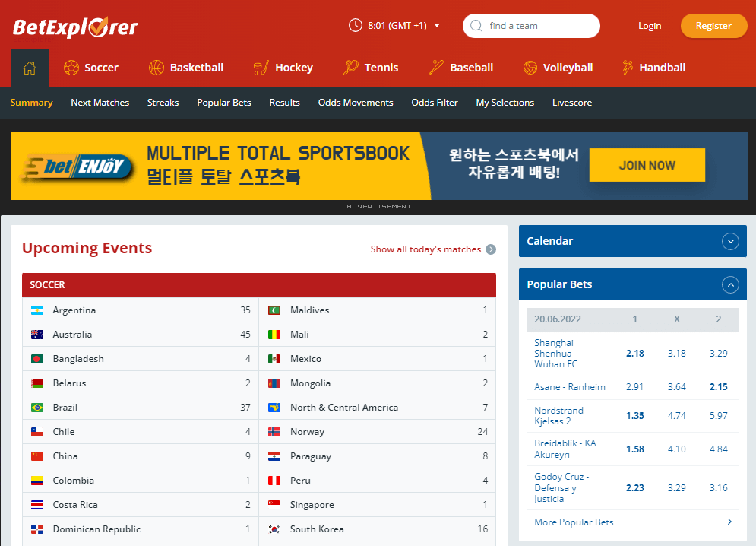Select draw odds 4.10 for Breidablik
This screenshot has height=546, width=756.
click(x=676, y=449)
